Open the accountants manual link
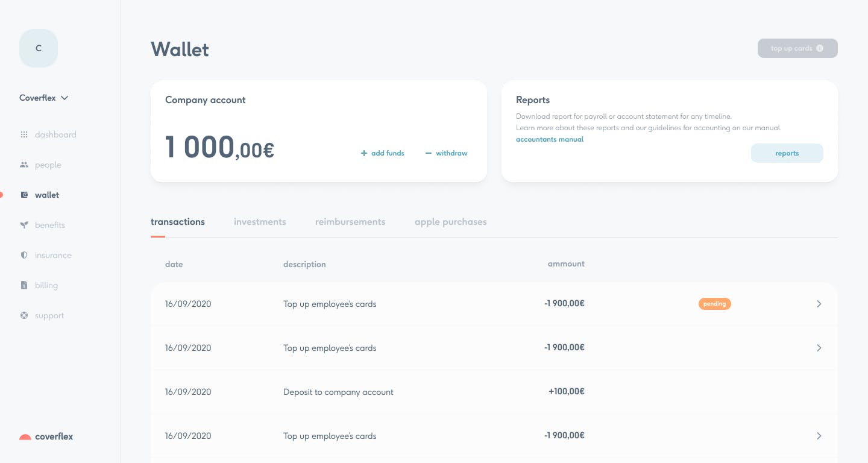Viewport: 868px width, 463px height. click(550, 139)
